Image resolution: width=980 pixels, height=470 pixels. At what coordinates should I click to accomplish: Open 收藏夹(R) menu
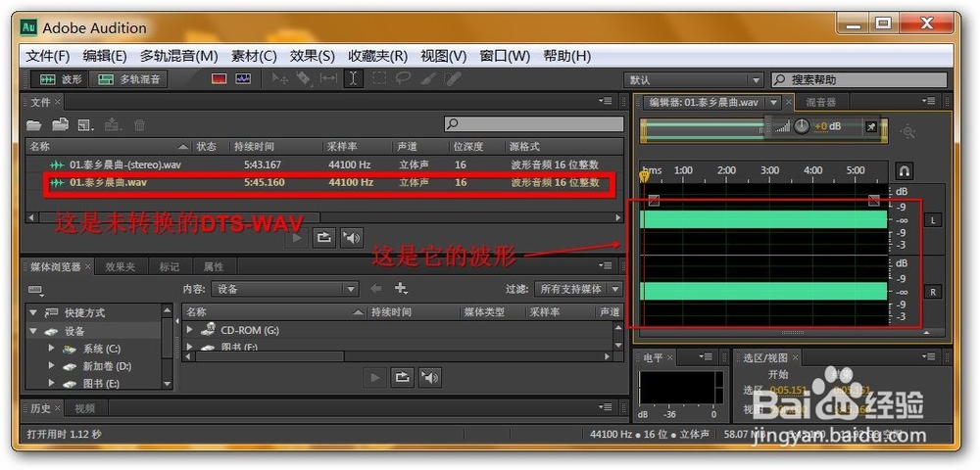click(377, 56)
